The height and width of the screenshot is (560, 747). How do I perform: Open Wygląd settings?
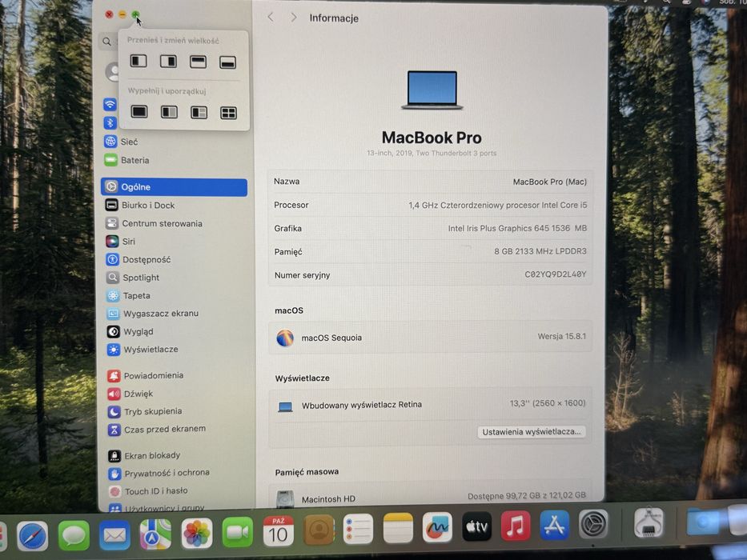(175, 331)
